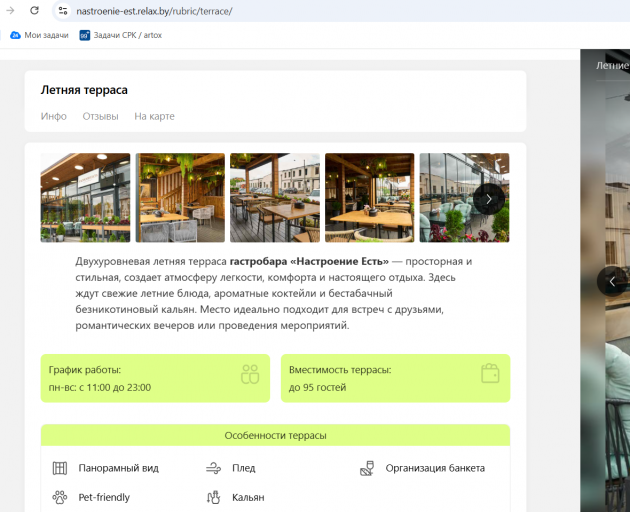
Task: Reload the page with the browser refresh icon
Action: [x=35, y=10]
